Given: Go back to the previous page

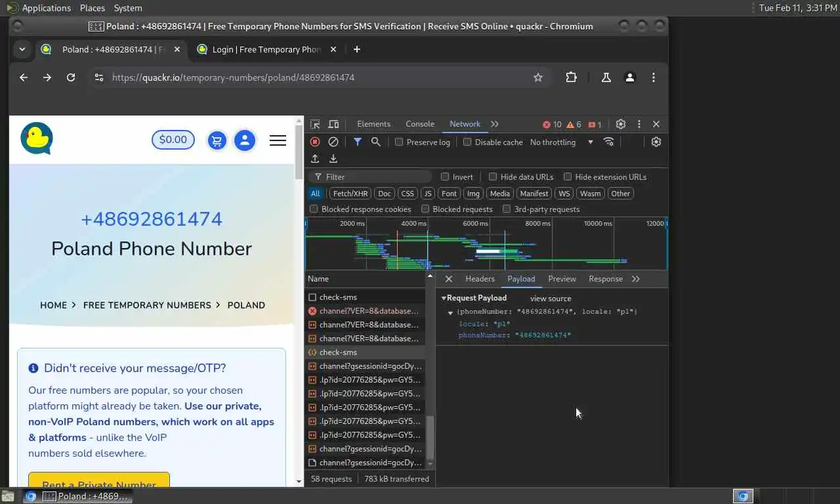Looking at the screenshot, I should click(24, 77).
